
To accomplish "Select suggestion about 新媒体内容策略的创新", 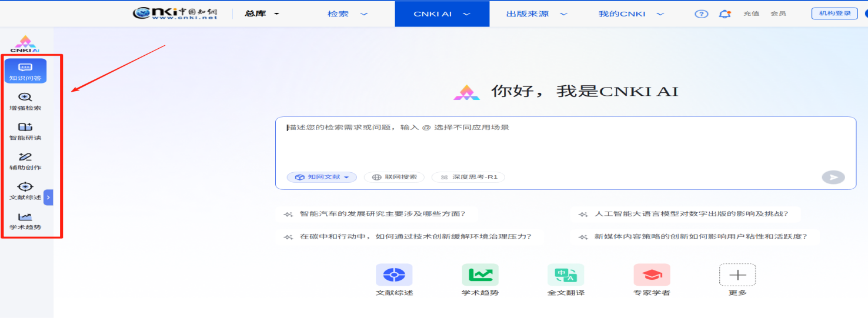I will point(695,237).
